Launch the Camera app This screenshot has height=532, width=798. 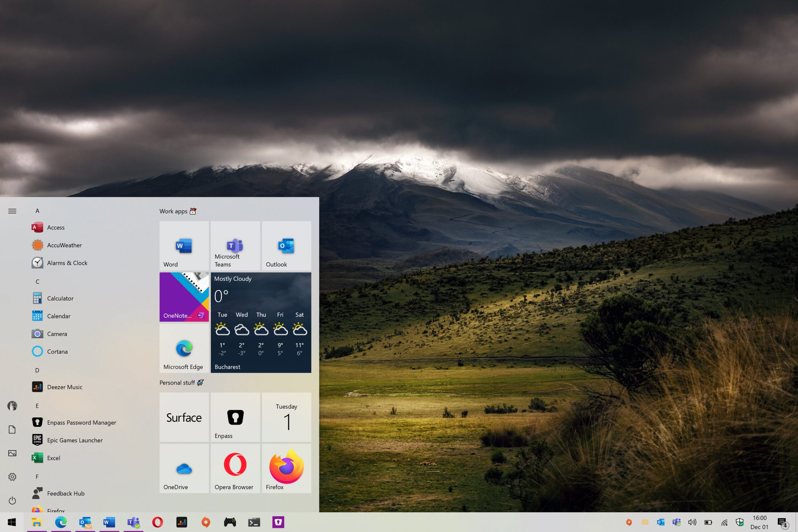[x=57, y=334]
